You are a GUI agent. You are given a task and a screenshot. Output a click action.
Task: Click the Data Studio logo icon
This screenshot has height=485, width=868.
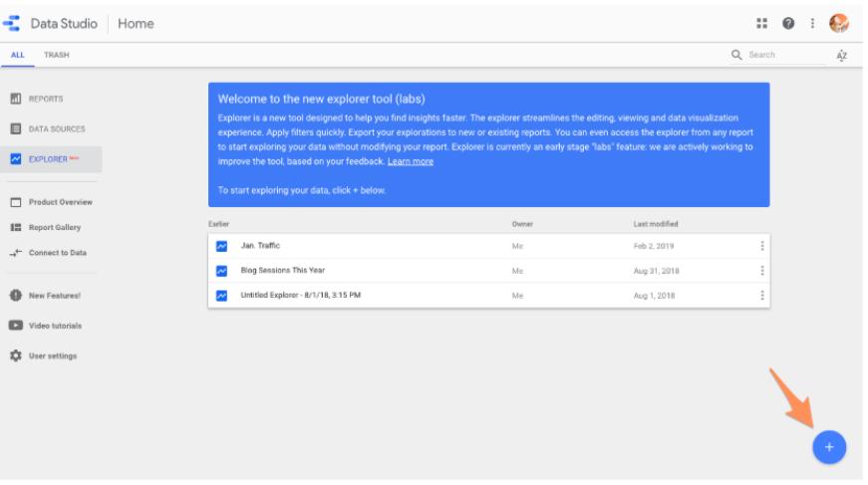coord(12,23)
